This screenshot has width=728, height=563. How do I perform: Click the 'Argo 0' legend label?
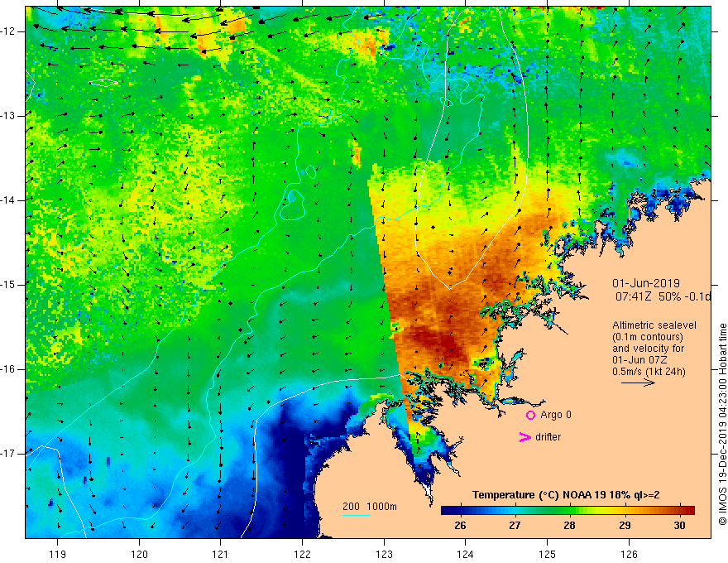coord(556,415)
